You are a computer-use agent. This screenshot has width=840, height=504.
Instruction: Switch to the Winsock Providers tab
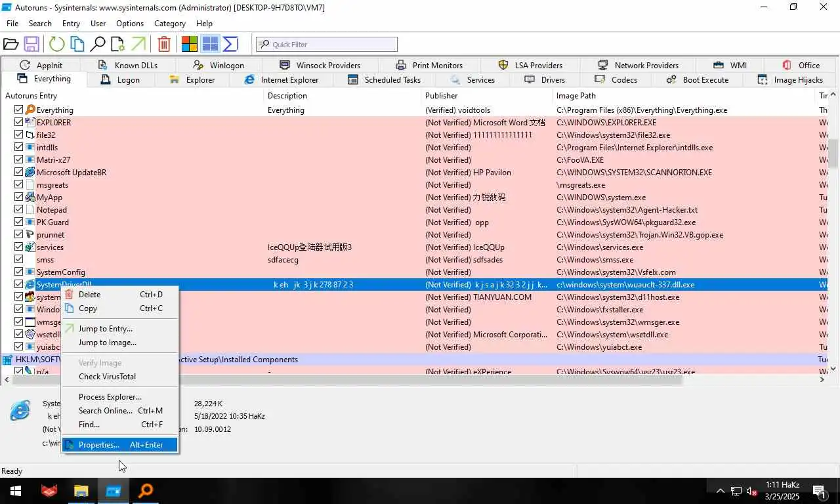click(x=320, y=65)
